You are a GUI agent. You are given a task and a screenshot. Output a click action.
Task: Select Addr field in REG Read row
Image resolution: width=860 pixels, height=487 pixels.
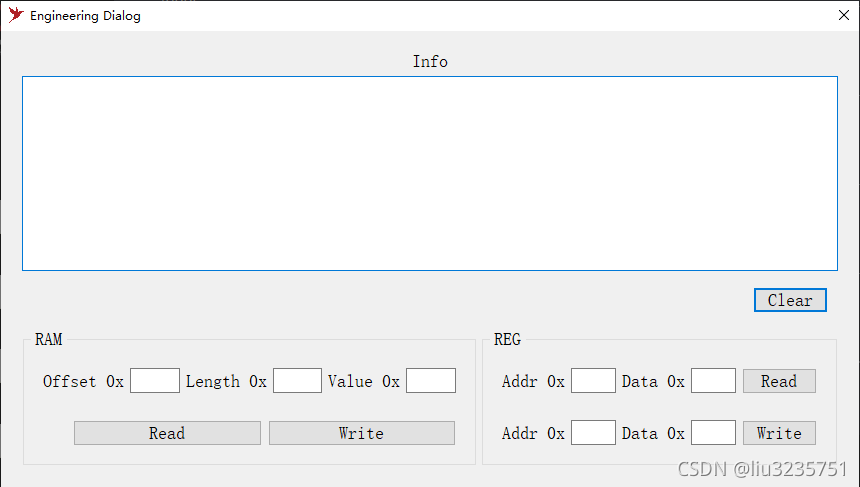pyautogui.click(x=593, y=381)
